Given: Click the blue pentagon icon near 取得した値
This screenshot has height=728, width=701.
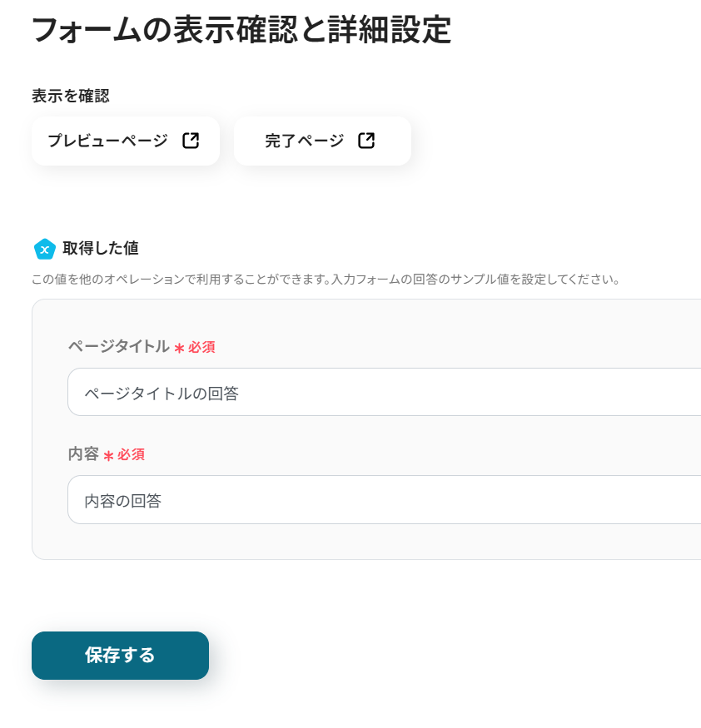Looking at the screenshot, I should coord(45,249).
